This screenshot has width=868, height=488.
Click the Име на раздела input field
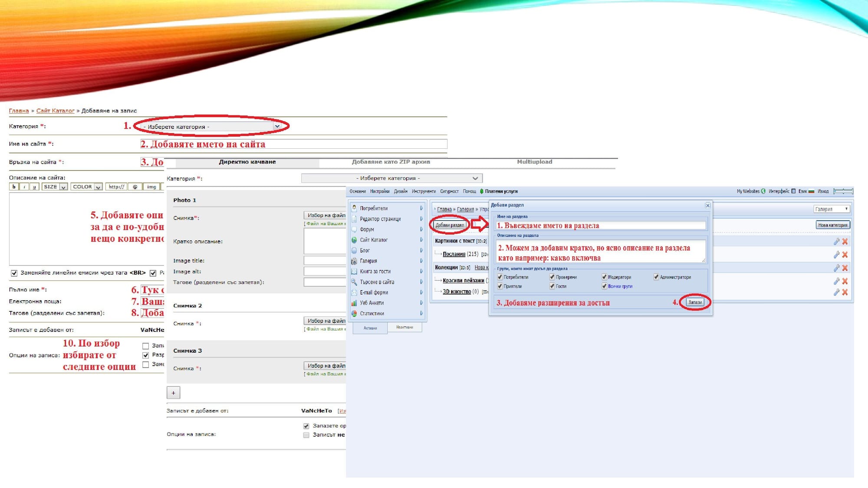pos(601,226)
